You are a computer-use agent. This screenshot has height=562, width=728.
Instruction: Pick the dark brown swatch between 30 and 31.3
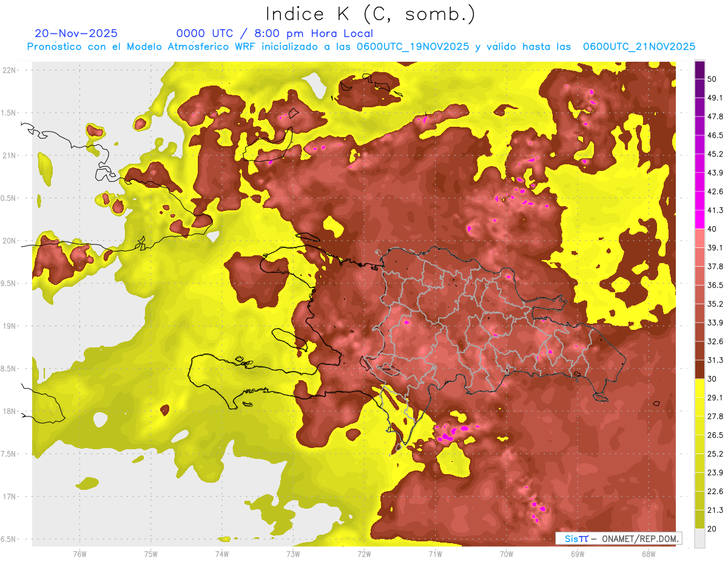[699, 369]
